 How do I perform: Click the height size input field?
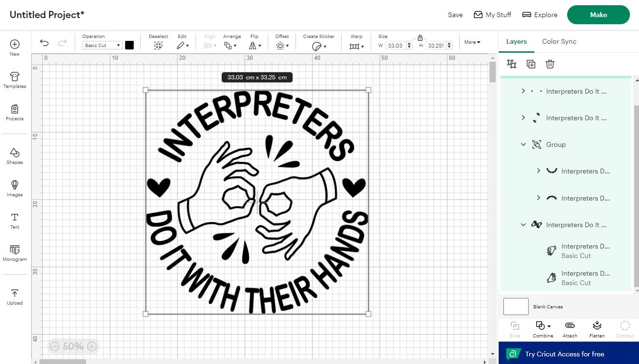pos(435,46)
